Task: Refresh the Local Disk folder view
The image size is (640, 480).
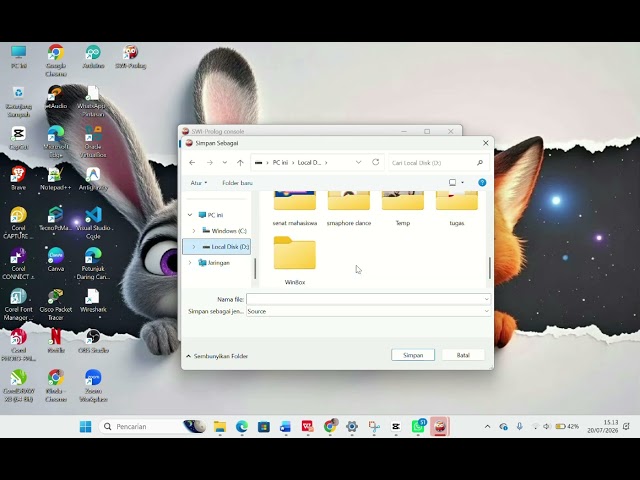Action: tap(376, 162)
